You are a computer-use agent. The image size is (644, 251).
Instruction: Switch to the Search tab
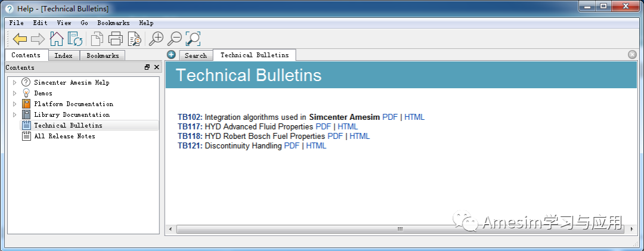click(x=196, y=55)
